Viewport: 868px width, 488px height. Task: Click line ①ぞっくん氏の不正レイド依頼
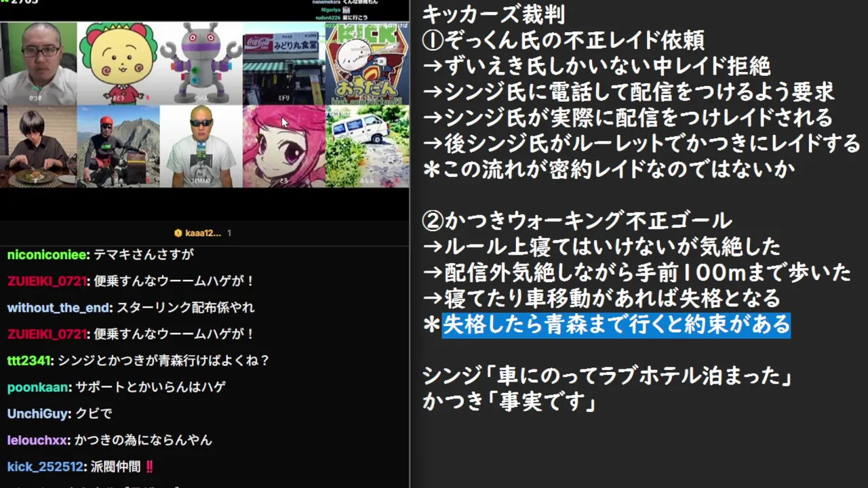click(563, 40)
